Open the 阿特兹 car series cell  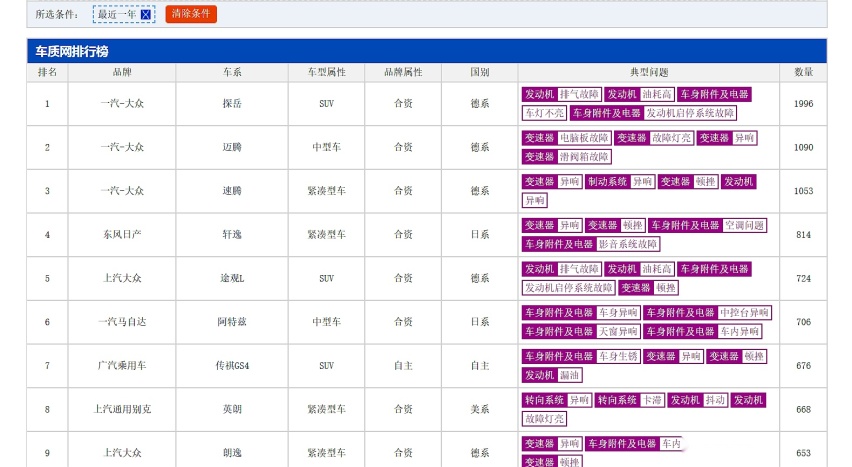click(x=232, y=322)
